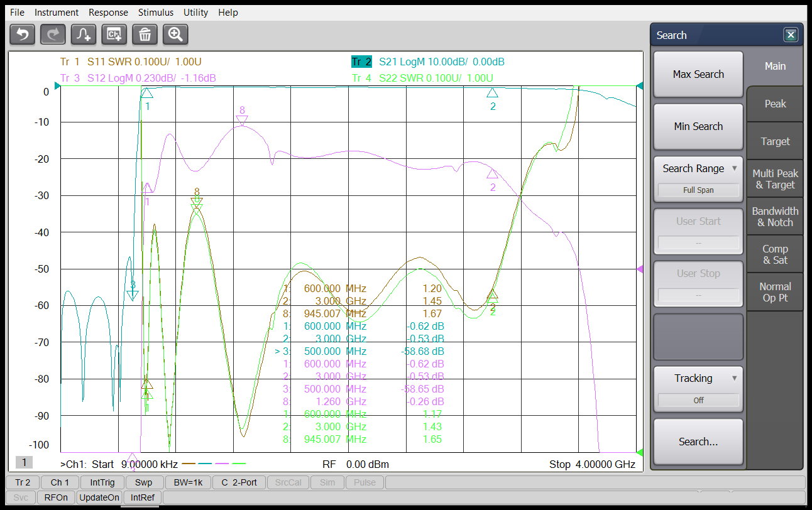Select the active Tr 2 S21 LogM trace label
The width and height of the screenshot is (812, 510).
[428, 62]
